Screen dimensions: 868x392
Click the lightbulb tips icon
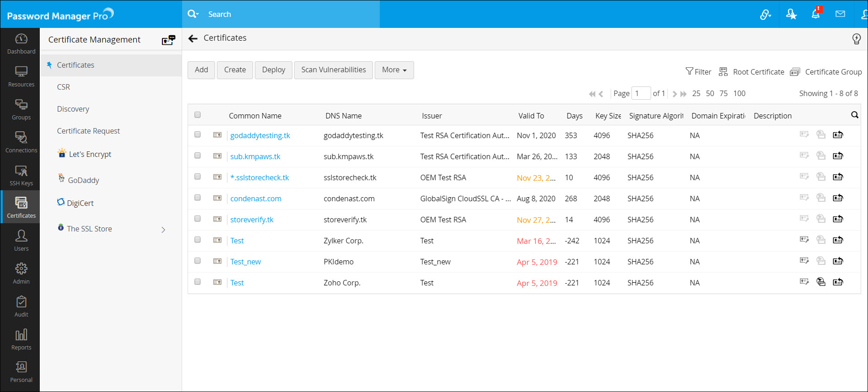click(856, 39)
